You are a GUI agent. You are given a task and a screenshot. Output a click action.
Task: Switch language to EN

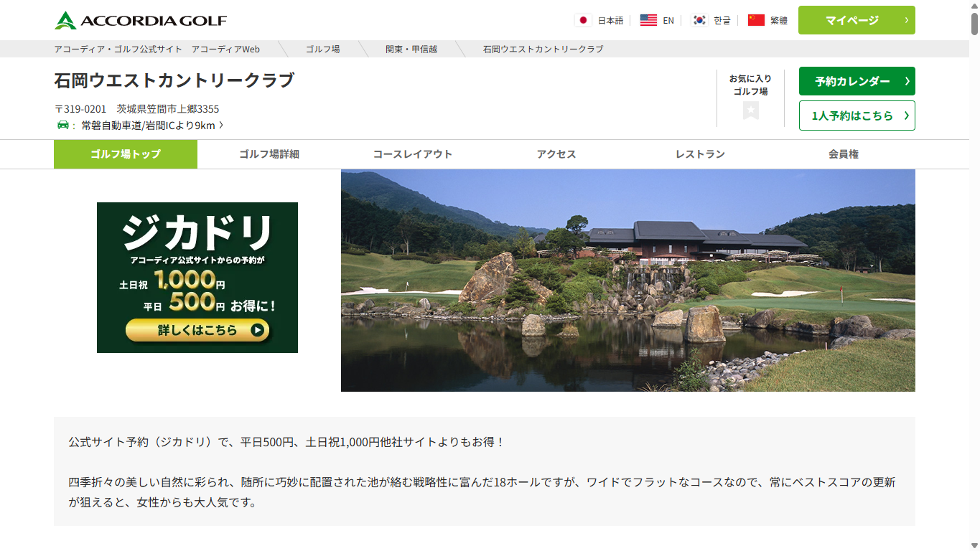668,21
